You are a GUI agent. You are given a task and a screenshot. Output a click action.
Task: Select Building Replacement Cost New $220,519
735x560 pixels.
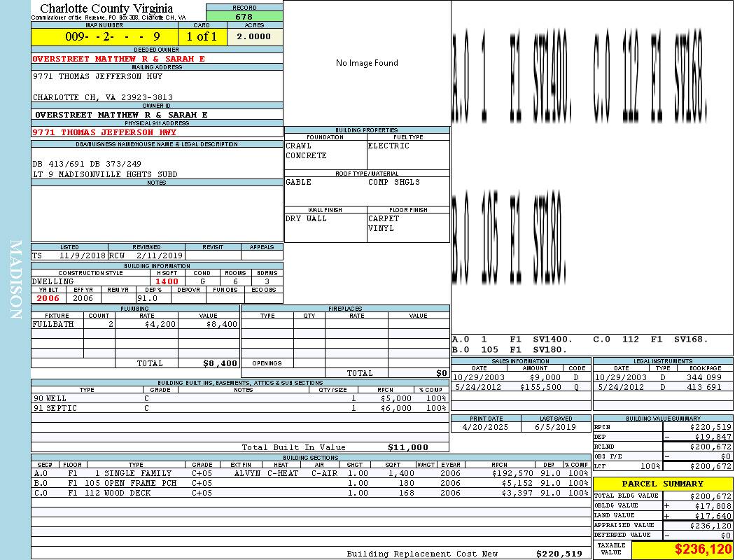[x=559, y=554]
